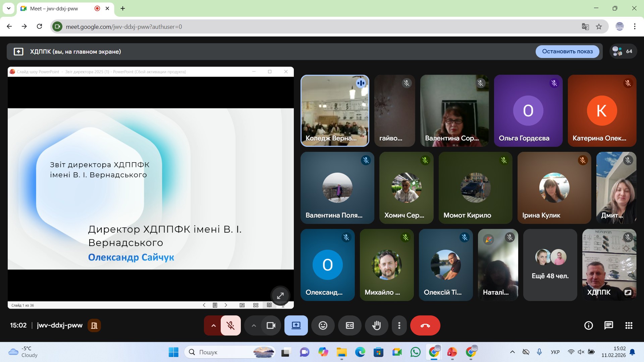Open the emoji reactions button

point(323,325)
